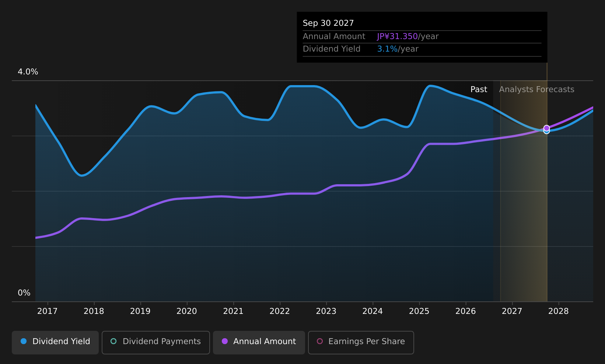Click the Analysts Forecasts label

(x=536, y=90)
